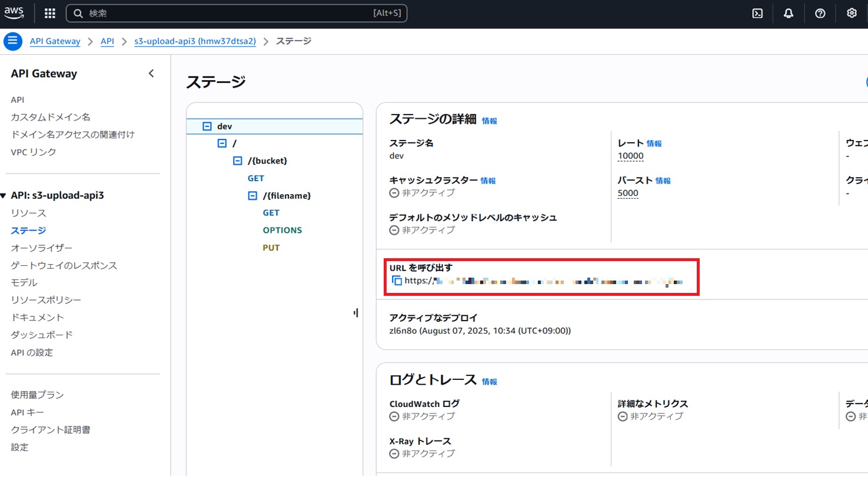
Task: Open モデル in sidebar
Action: tap(24, 283)
